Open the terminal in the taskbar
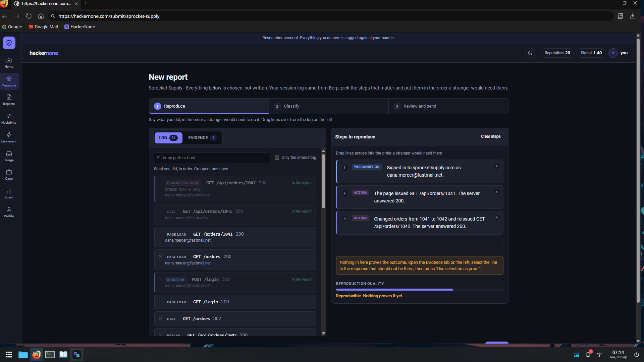This screenshot has width=644, height=362. click(50, 355)
